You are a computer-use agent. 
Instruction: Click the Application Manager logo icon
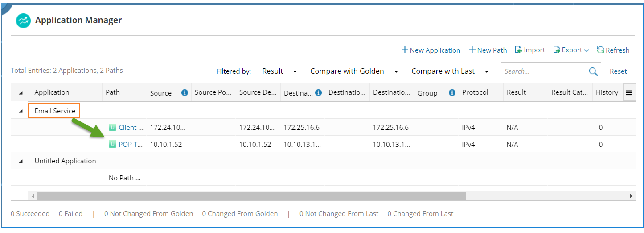(23, 21)
